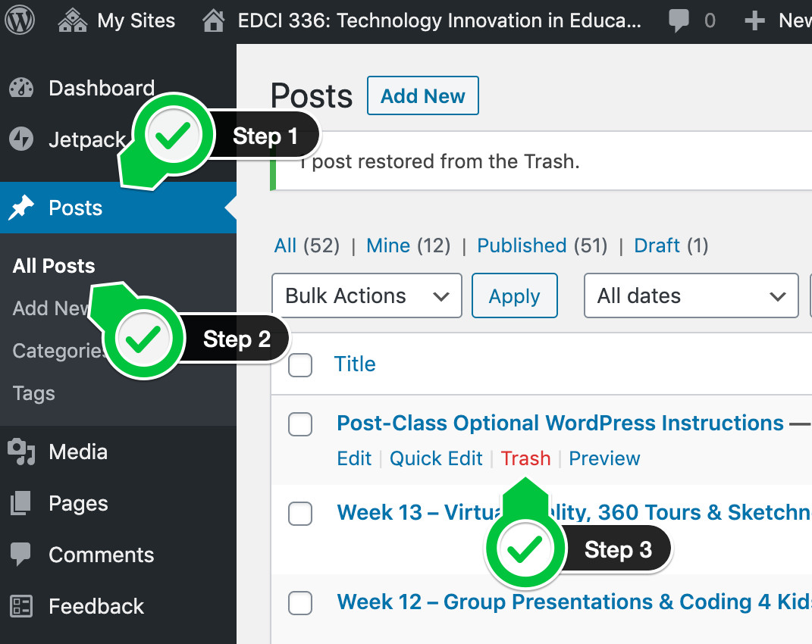Check the Post-Class Optional WordPress Instructions post
The height and width of the screenshot is (644, 812).
coord(300,425)
